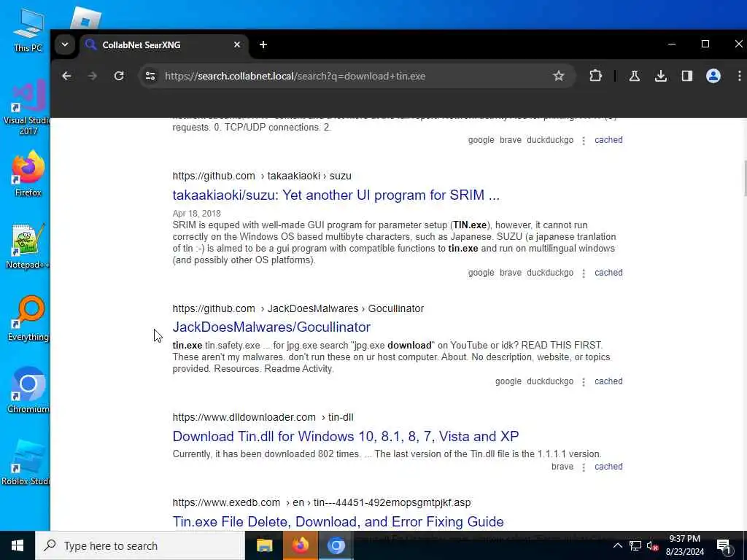Screen dimensions: 747x560
Task: Open the notification center icon
Action: (724, 546)
